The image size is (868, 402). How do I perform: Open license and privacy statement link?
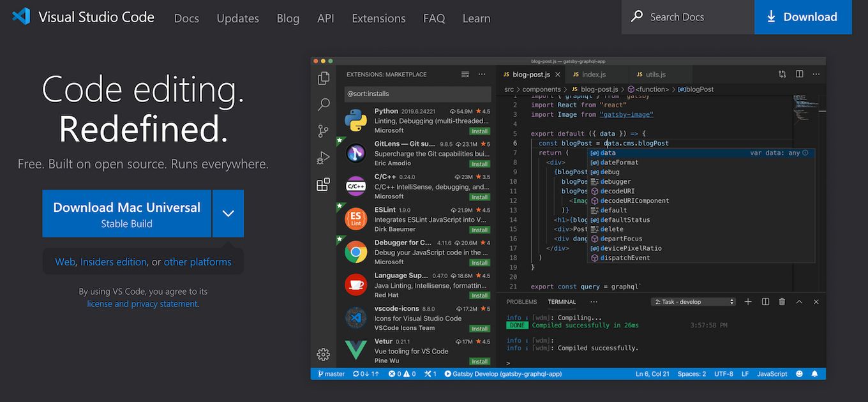[142, 304]
